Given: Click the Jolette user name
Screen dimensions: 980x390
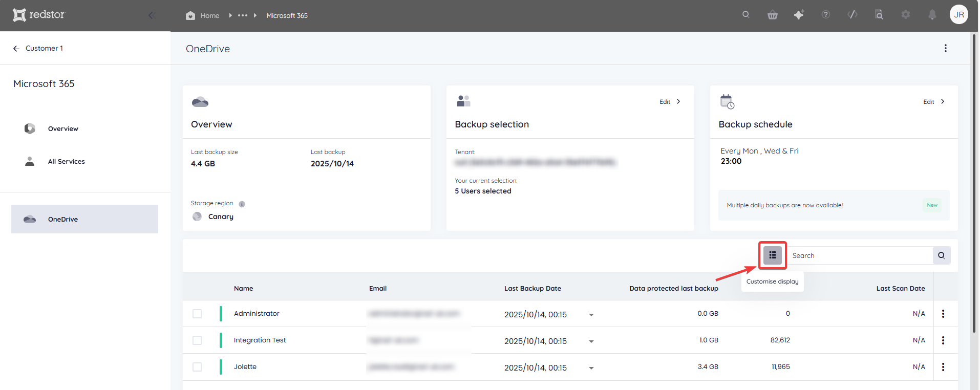Looking at the screenshot, I should click(245, 366).
